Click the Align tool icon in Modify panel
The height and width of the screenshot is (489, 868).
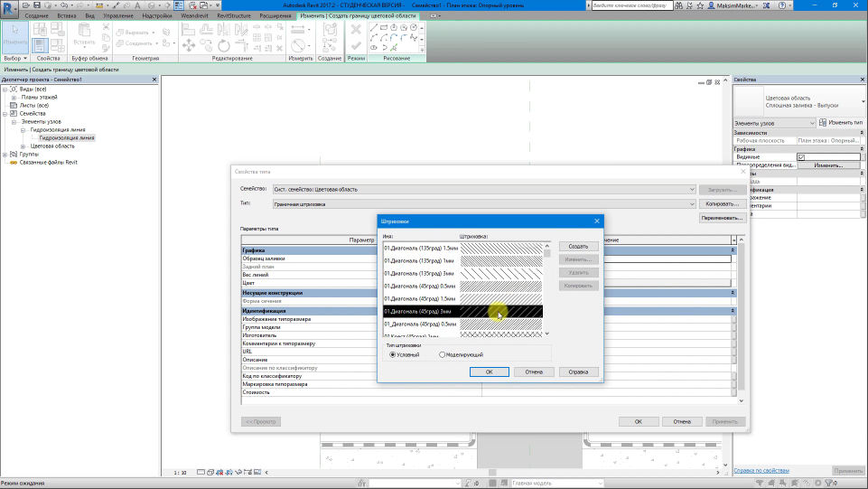pos(188,29)
